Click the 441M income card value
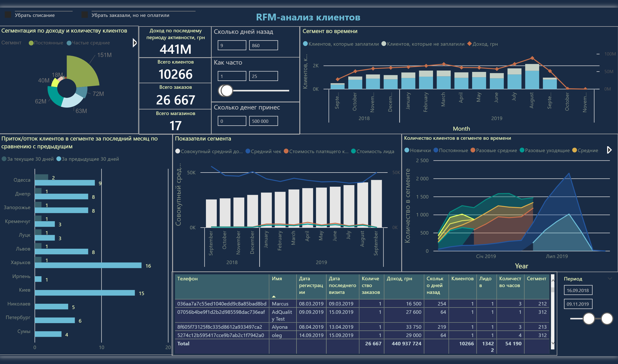The height and width of the screenshot is (364, 618). pyautogui.click(x=175, y=49)
